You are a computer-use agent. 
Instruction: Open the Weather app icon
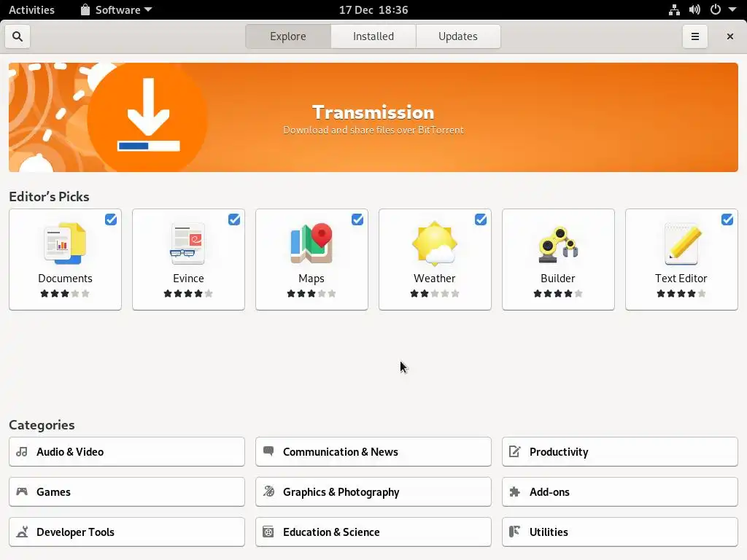435,244
